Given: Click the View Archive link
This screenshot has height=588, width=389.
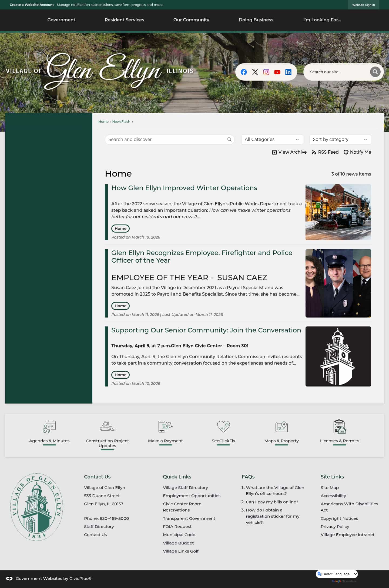Looking at the screenshot, I should 289,152.
